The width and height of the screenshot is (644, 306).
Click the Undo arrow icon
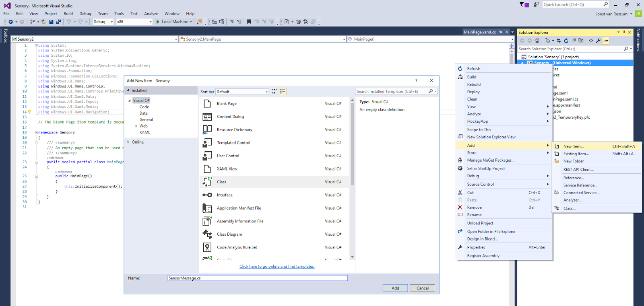point(69,22)
